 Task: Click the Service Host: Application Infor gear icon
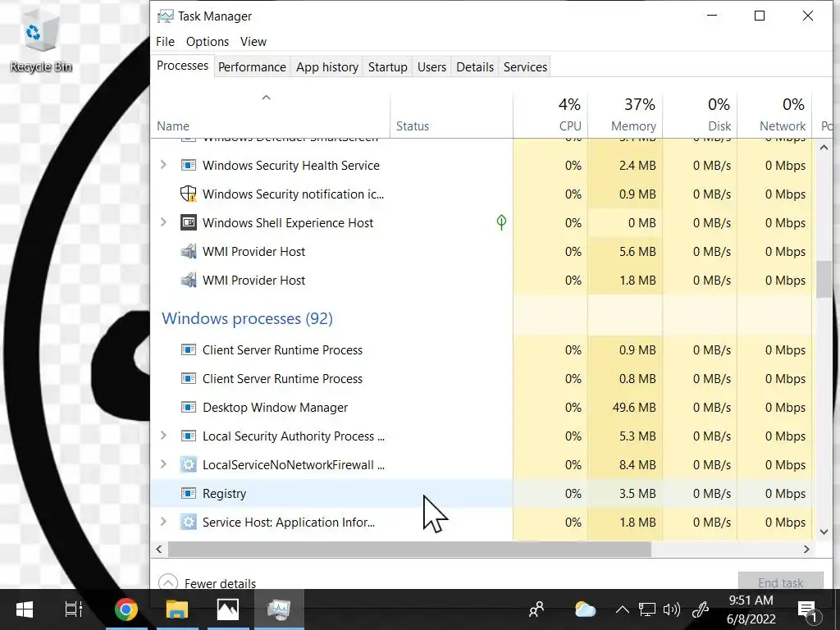coord(188,523)
